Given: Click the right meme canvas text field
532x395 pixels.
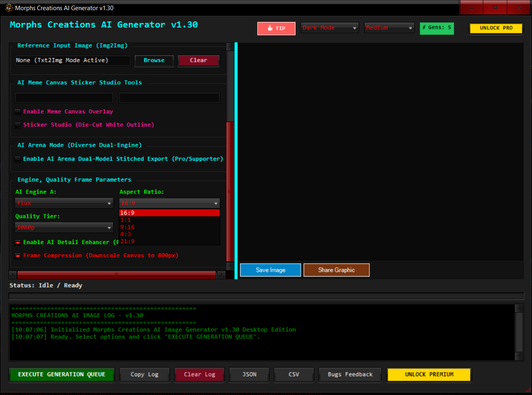Looking at the screenshot, I should pyautogui.click(x=169, y=98).
